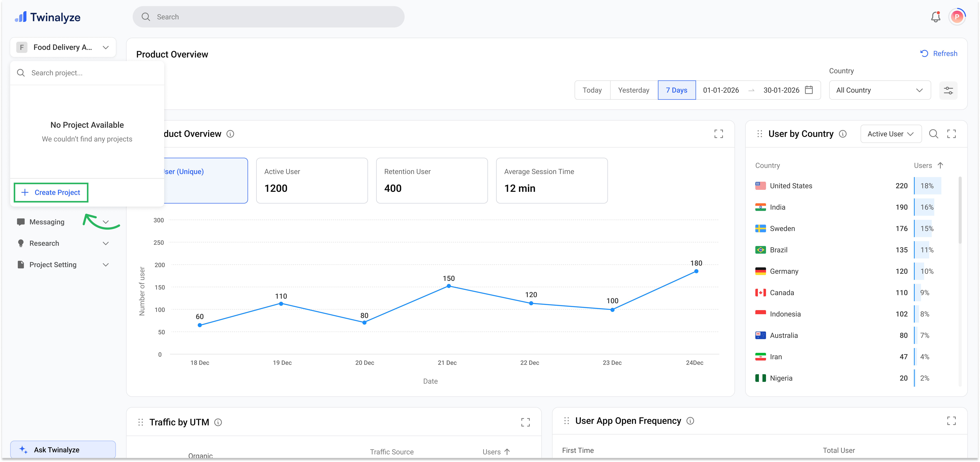Viewport: 980px width, 462px height.
Task: Click the 18 Dec data point (60)
Action: coord(200,325)
